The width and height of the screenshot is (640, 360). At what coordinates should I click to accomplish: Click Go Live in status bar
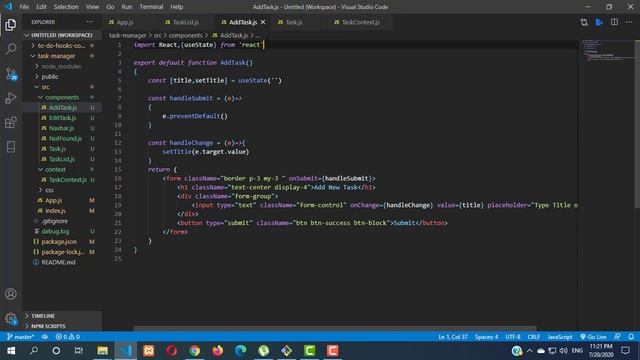coord(593,337)
